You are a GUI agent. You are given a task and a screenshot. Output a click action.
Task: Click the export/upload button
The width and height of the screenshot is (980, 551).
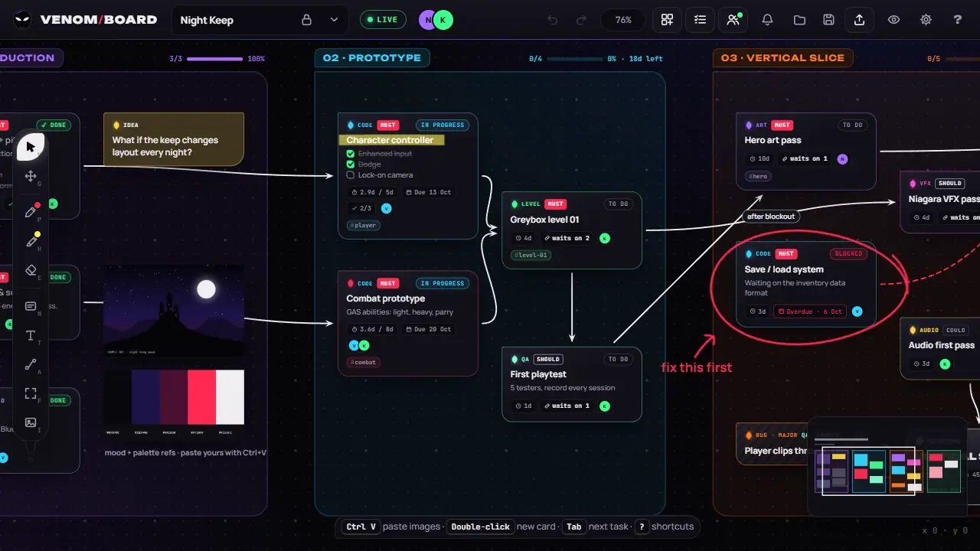point(860,20)
